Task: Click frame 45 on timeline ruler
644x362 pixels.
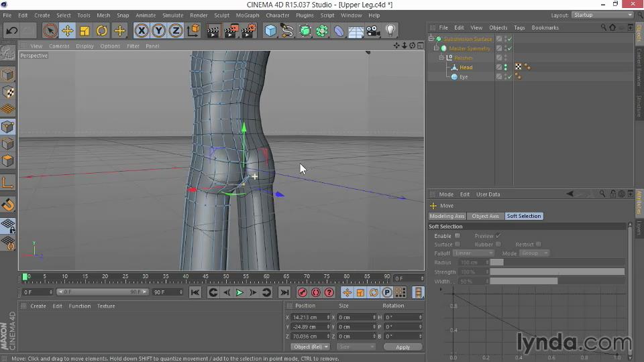Action: [206, 277]
